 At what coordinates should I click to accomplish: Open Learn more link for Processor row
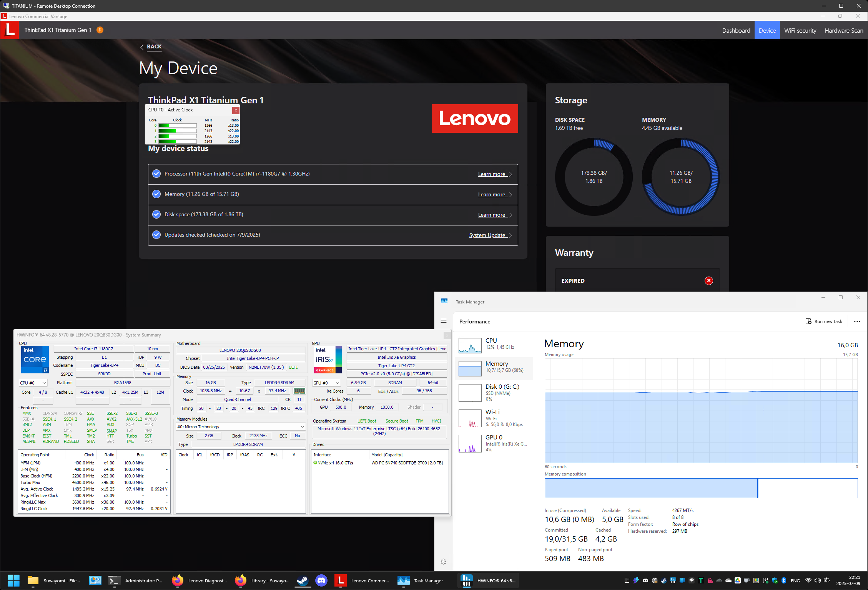point(494,174)
